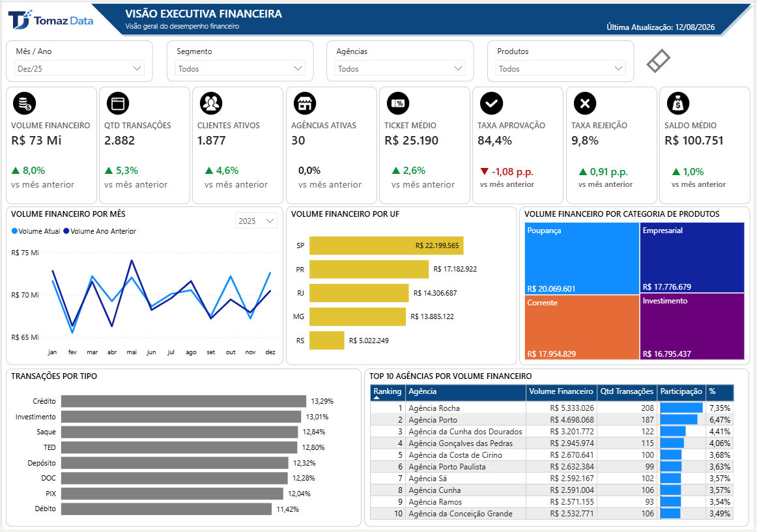Click the Taxa Rejeição X icon
This screenshot has height=532, width=757.
coord(584,104)
